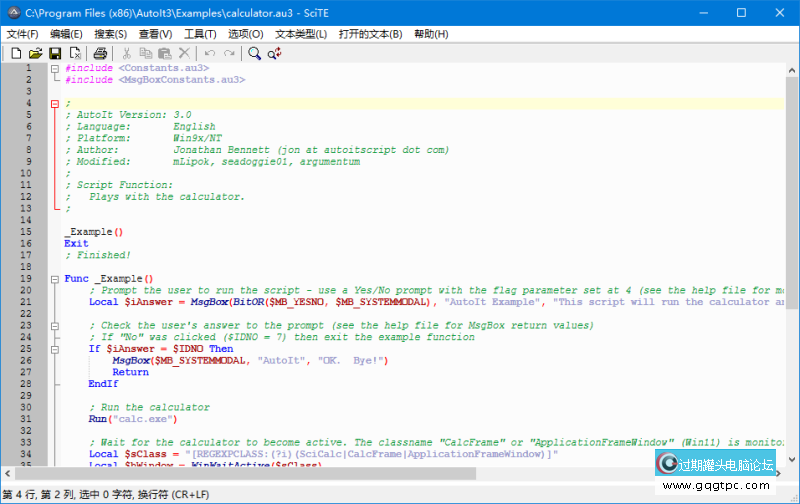Image resolution: width=800 pixels, height=504 pixels.
Task: Click the Copy toolbar icon
Action: click(x=146, y=53)
